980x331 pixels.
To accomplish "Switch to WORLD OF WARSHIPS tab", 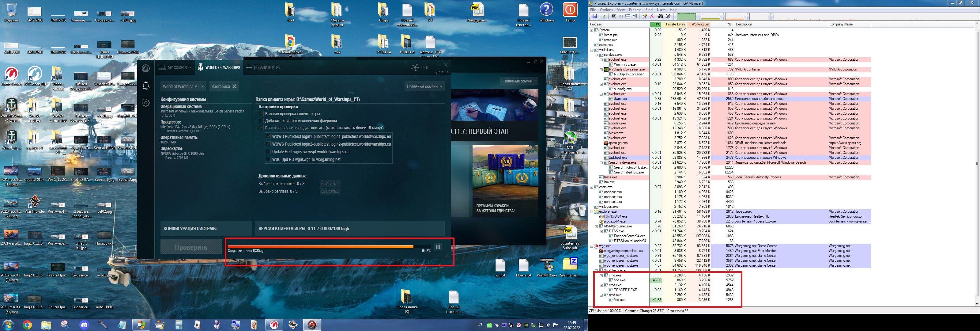I will click(219, 67).
